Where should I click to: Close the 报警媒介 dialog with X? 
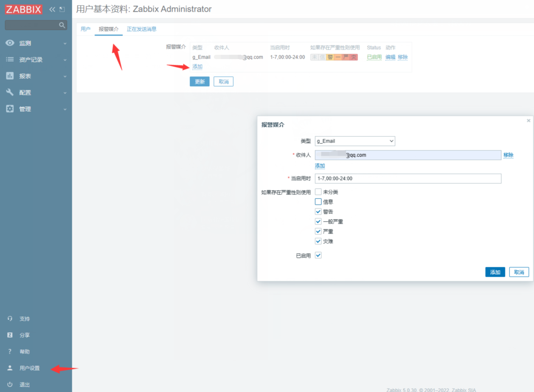click(528, 121)
